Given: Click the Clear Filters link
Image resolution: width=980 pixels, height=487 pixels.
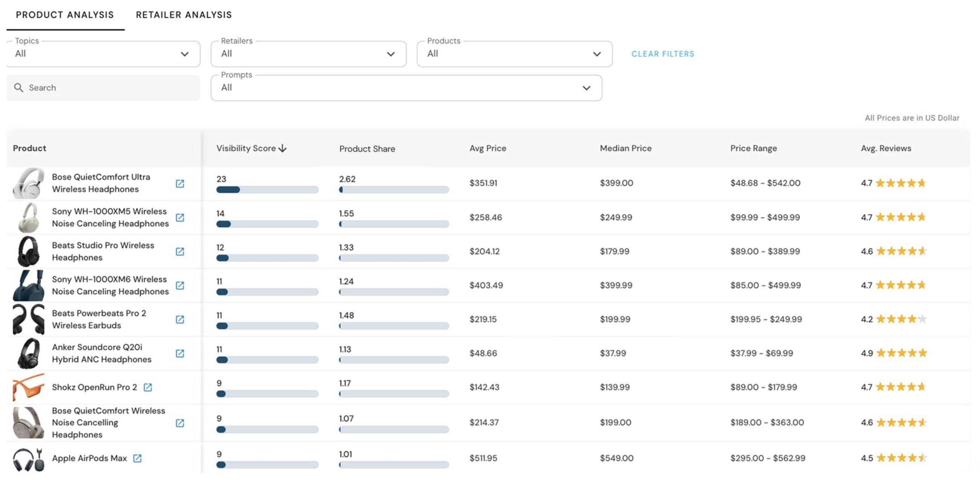Looking at the screenshot, I should pyautogui.click(x=663, y=54).
